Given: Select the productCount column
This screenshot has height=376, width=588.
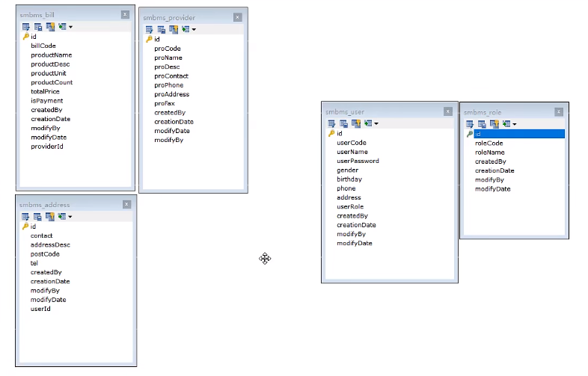Looking at the screenshot, I should (52, 82).
